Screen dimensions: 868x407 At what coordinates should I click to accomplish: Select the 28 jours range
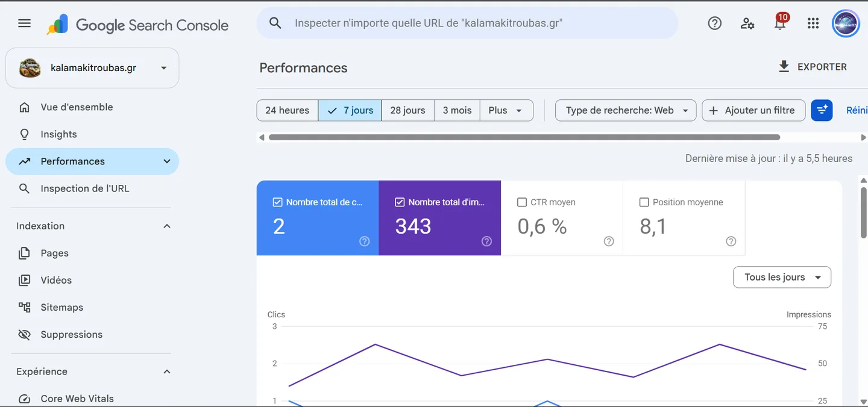click(408, 110)
